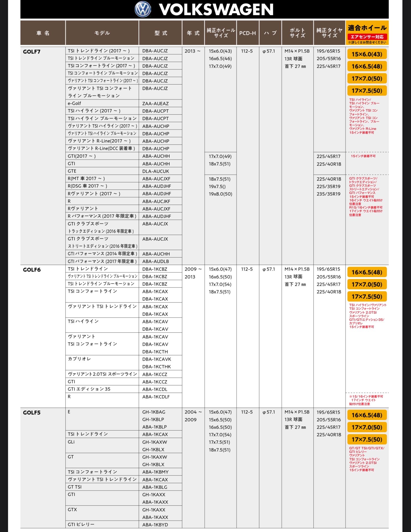Screen dimensions: 411x532
Task: Select the PCD-H column header
Action: tap(248, 33)
